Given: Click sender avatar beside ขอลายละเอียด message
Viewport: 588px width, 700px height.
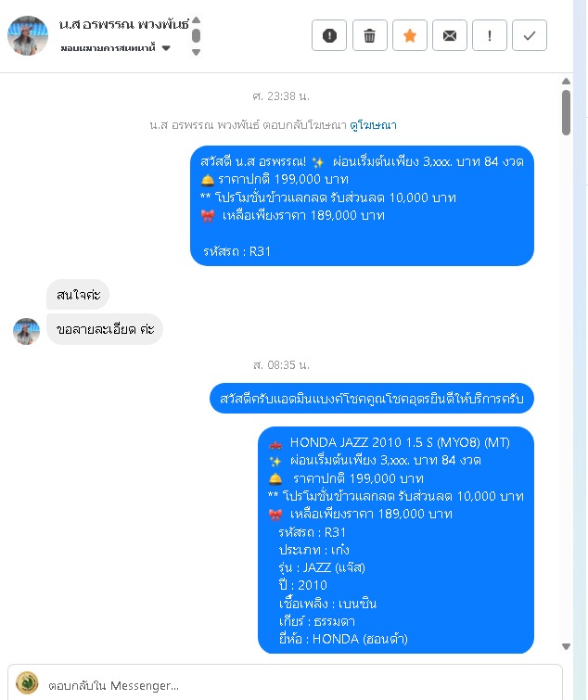Looking at the screenshot, I should point(26,331).
